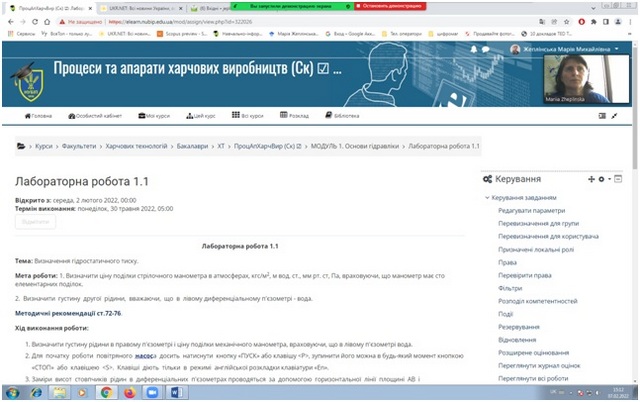
Task: Switch to UKR.NET browser tab
Action: coord(142,8)
